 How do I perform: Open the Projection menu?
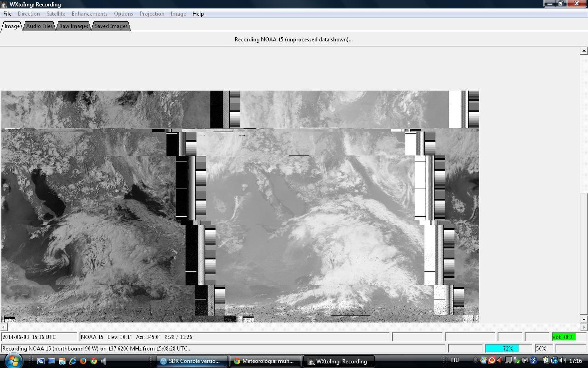[152, 14]
